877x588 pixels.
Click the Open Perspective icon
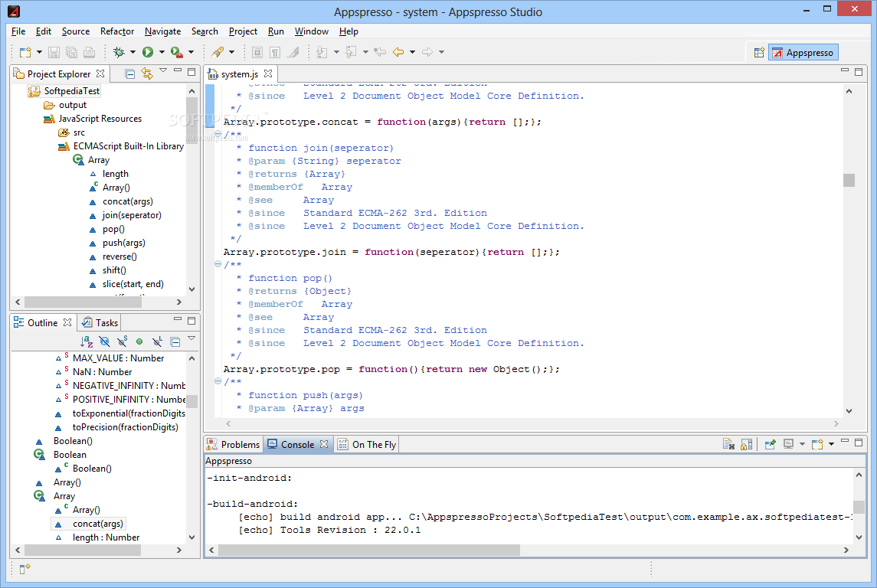coord(759,53)
